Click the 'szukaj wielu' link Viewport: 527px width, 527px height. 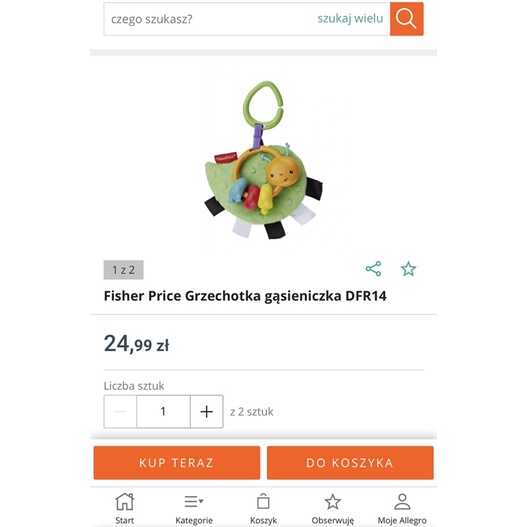pos(350,18)
